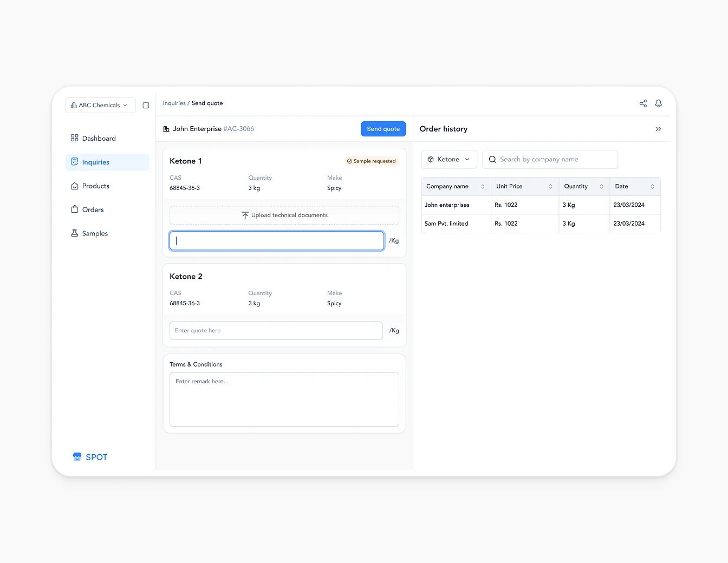Toggle sorting on the Company name column
The width and height of the screenshot is (728, 563).
[483, 186]
